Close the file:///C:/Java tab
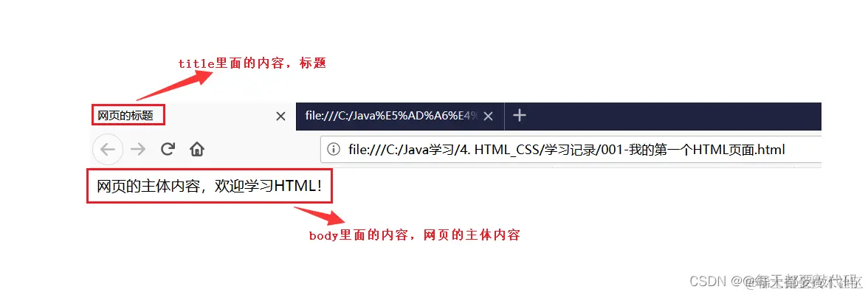The width and height of the screenshot is (868, 295). (x=488, y=117)
